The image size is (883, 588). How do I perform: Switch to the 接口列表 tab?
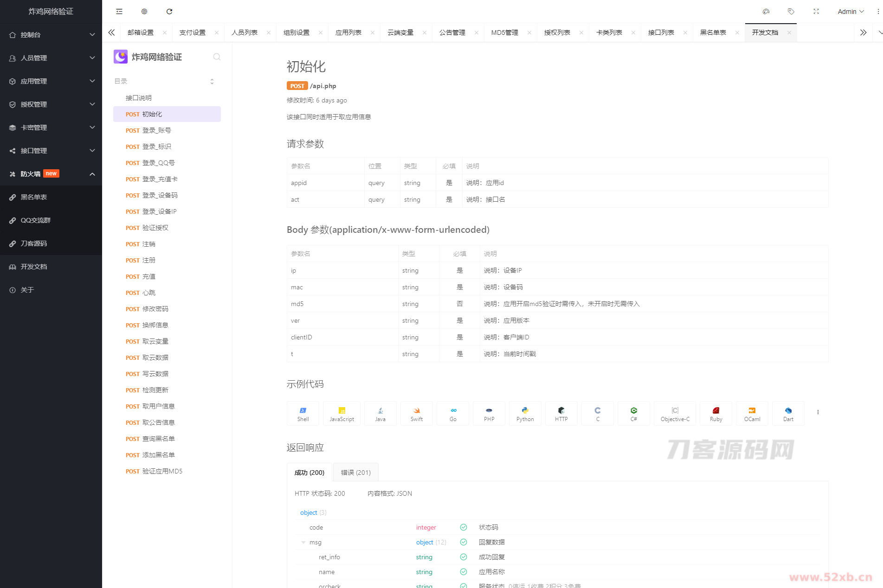661,32
